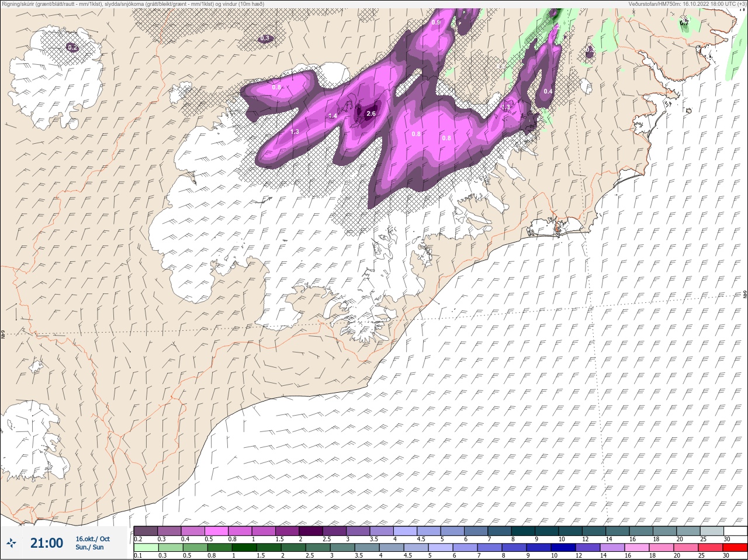Click the 1.3 value in left snow band
This screenshot has width=748, height=560.
(295, 132)
